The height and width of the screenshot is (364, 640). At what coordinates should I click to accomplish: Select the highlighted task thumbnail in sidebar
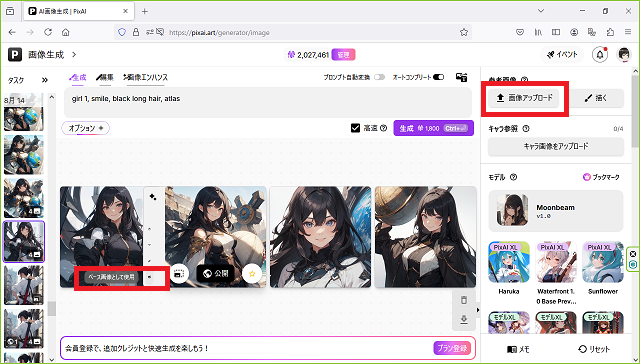[24, 242]
